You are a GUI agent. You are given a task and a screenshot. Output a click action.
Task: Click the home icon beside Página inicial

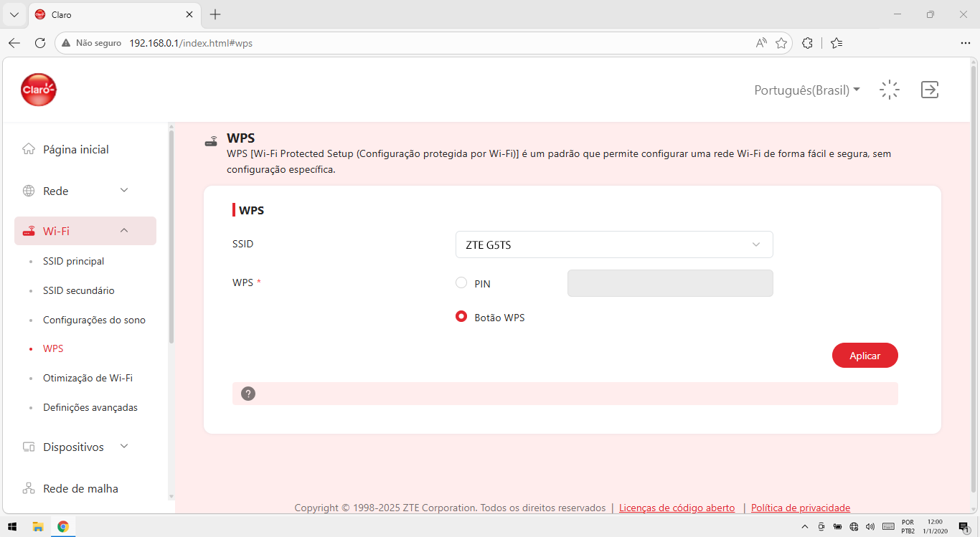pyautogui.click(x=29, y=149)
